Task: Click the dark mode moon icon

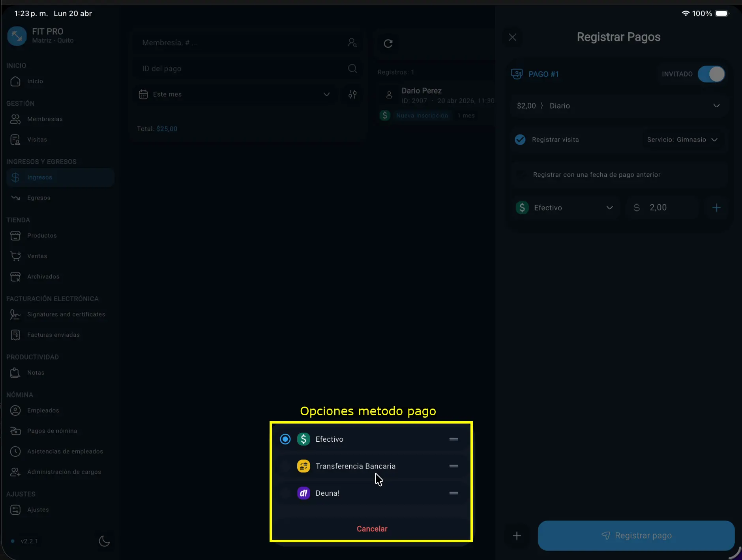Action: tap(104, 541)
